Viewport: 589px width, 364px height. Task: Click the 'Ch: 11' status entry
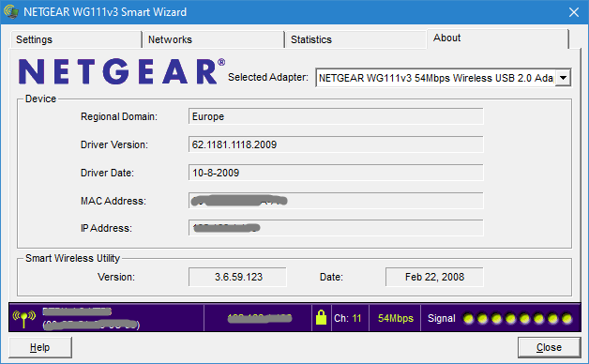[x=347, y=319]
